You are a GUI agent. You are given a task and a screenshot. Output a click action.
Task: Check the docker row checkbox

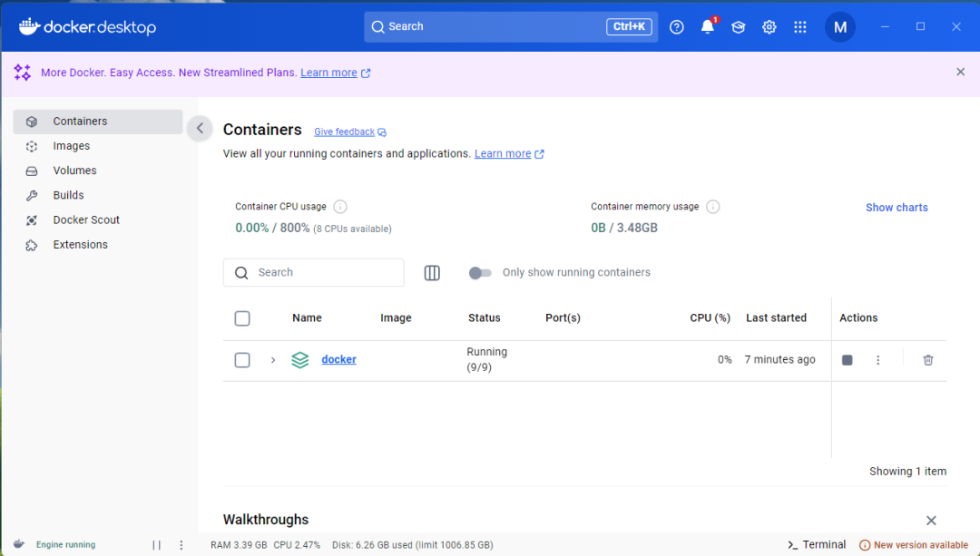pos(242,360)
